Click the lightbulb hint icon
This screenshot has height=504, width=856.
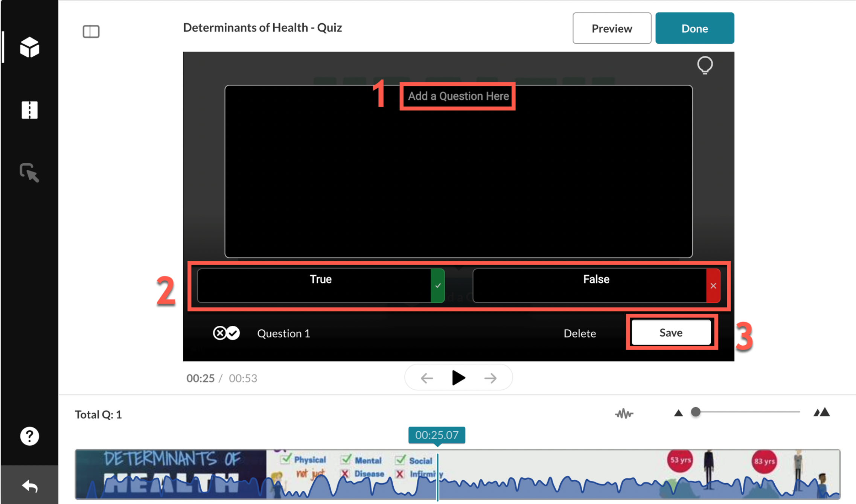pos(705,65)
